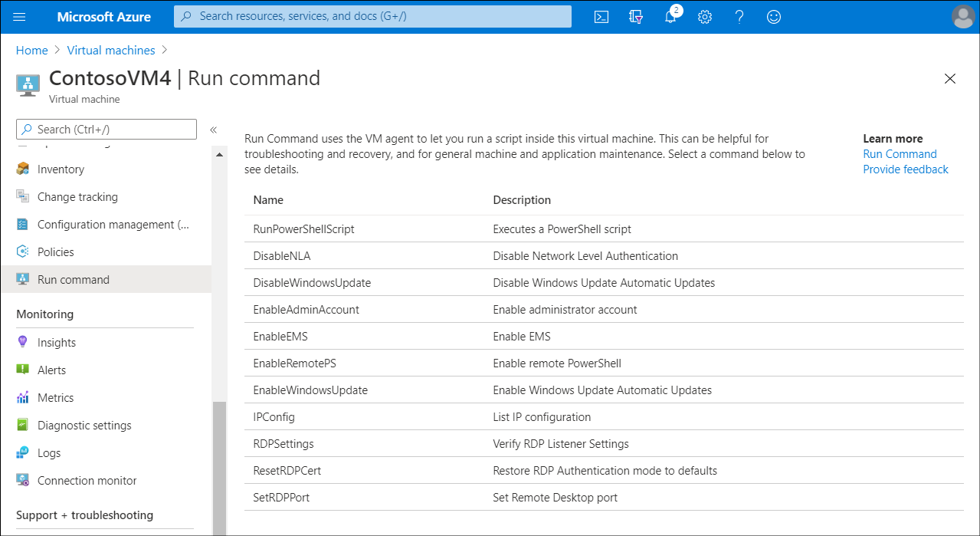This screenshot has height=536, width=980.
Task: Click the Microsoft Azure logo text
Action: [104, 17]
